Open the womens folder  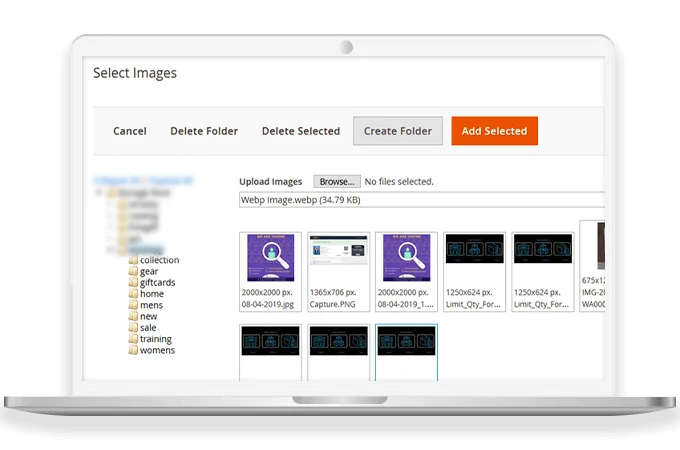pyautogui.click(x=157, y=350)
